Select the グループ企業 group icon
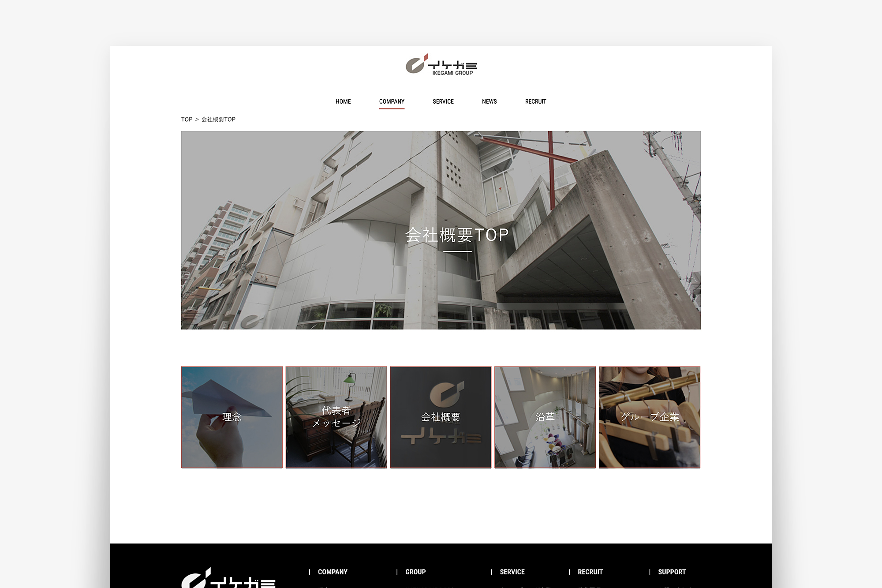The height and width of the screenshot is (588, 882). pos(650,417)
